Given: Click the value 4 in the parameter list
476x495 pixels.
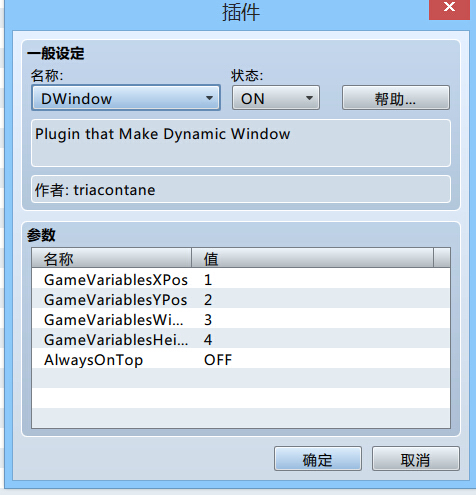Looking at the screenshot, I should pyautogui.click(x=208, y=340).
